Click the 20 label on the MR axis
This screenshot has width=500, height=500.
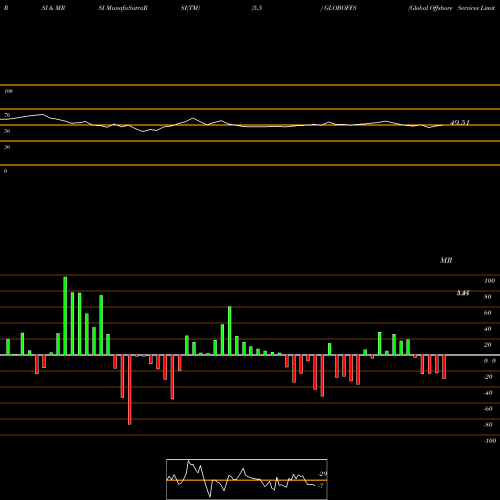[x=488, y=345]
